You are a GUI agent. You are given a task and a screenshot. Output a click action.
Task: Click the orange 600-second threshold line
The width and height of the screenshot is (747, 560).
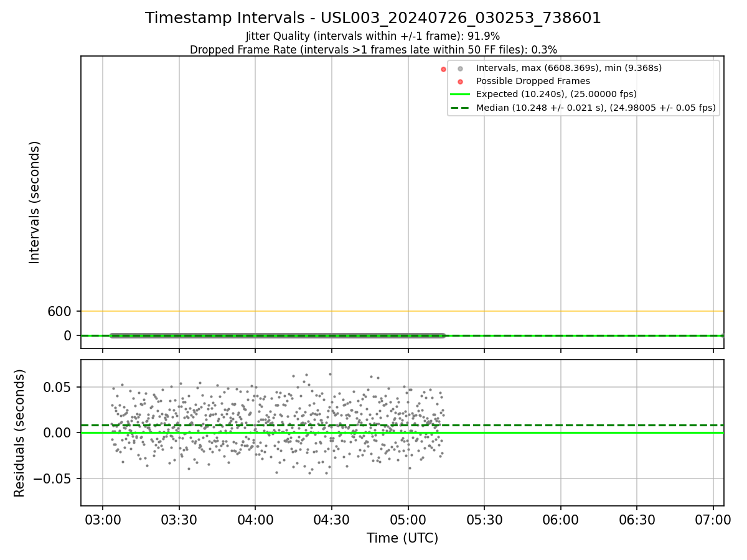(x=402, y=311)
